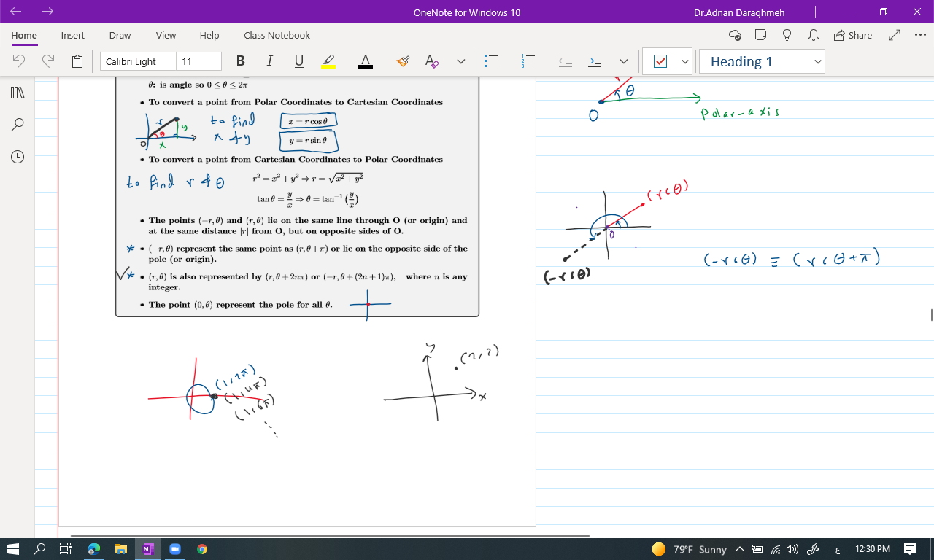Image resolution: width=934 pixels, height=560 pixels.
Task: Apply the yellow highlight color
Action: [x=328, y=61]
